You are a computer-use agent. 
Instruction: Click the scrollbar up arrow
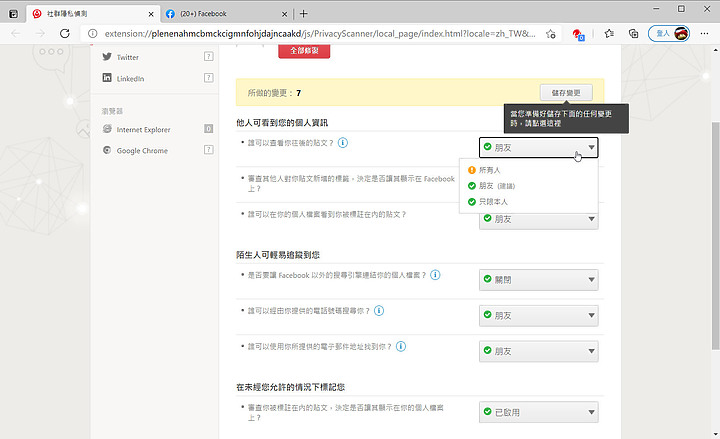pyautogui.click(x=715, y=50)
